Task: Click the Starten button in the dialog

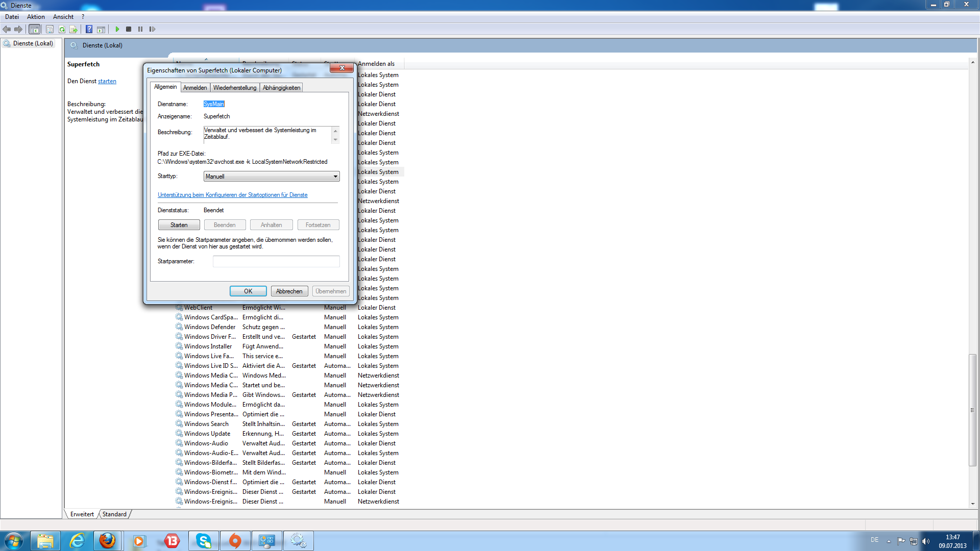Action: coord(179,225)
